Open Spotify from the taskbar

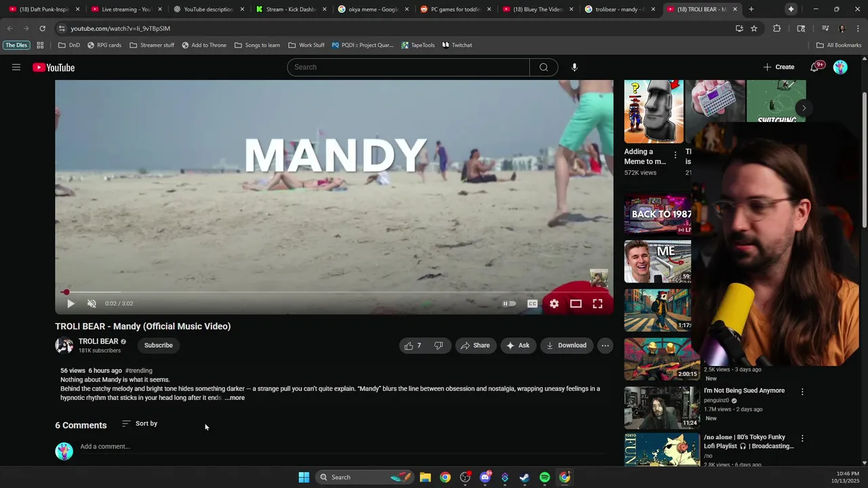point(545,477)
